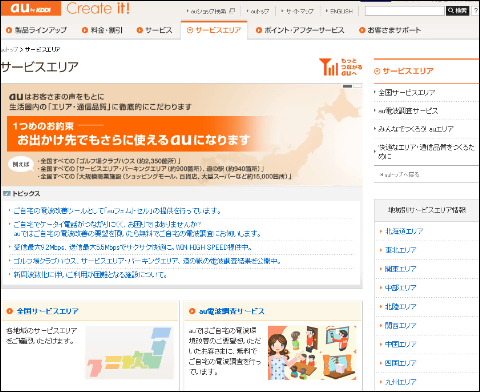
Task: Focus the site search input field
Action: pos(405,11)
